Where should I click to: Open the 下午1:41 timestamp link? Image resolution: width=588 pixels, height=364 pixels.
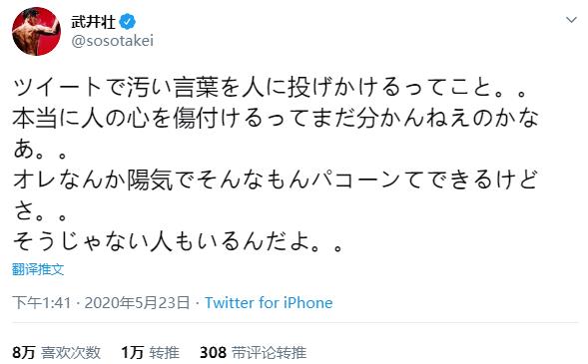42,302
